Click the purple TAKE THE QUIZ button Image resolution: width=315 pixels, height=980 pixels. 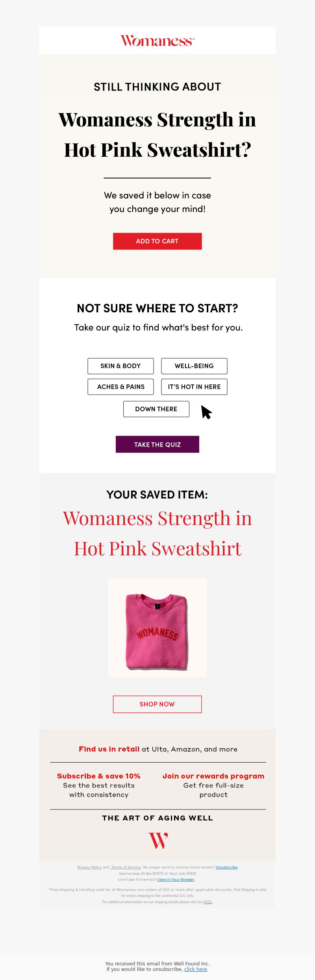tap(157, 444)
